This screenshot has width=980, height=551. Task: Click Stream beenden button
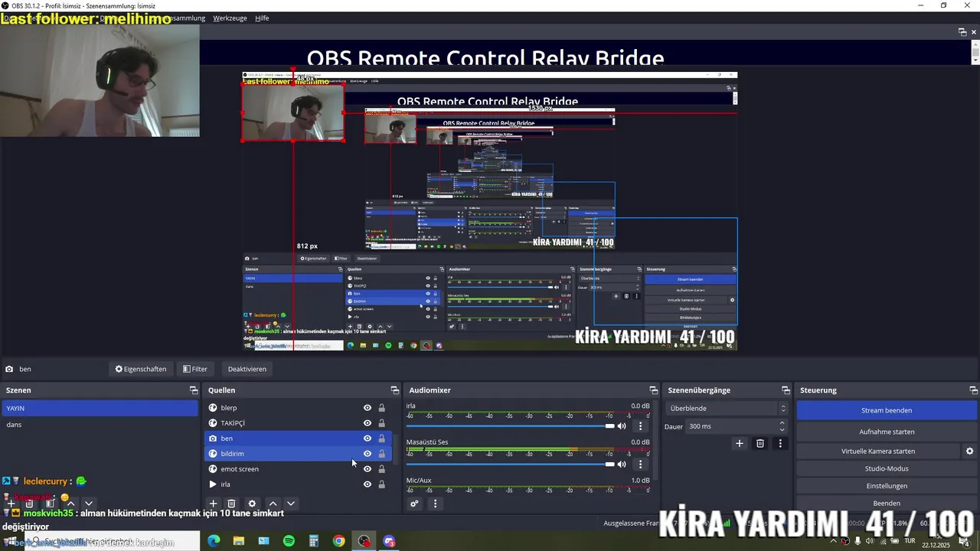click(887, 410)
